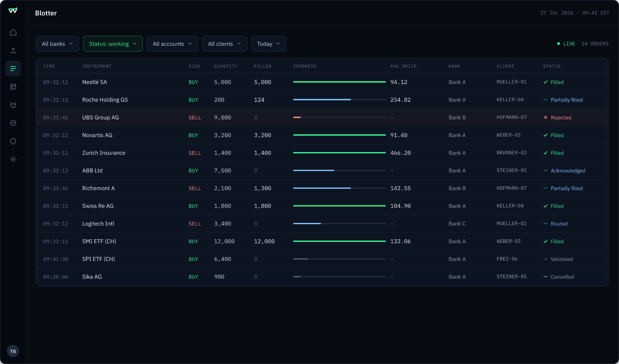Select the Sika AG instrument
This screenshot has height=364, width=619.
92,277
